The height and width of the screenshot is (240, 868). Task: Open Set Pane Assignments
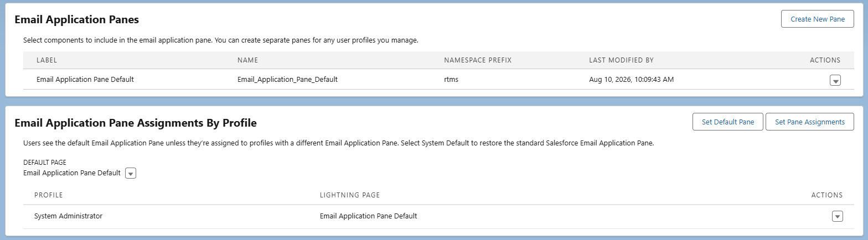click(810, 122)
